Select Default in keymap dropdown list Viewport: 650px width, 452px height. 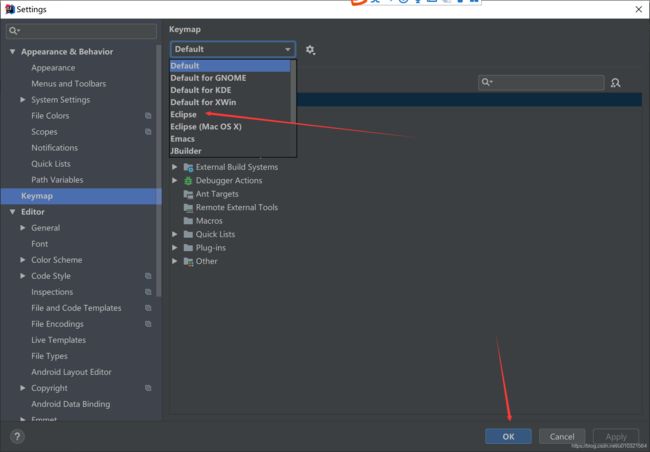tap(230, 66)
